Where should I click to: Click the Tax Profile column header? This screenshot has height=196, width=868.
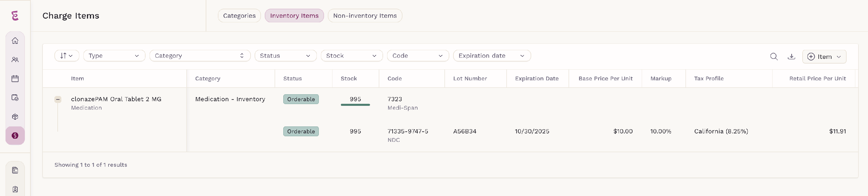pyautogui.click(x=709, y=78)
